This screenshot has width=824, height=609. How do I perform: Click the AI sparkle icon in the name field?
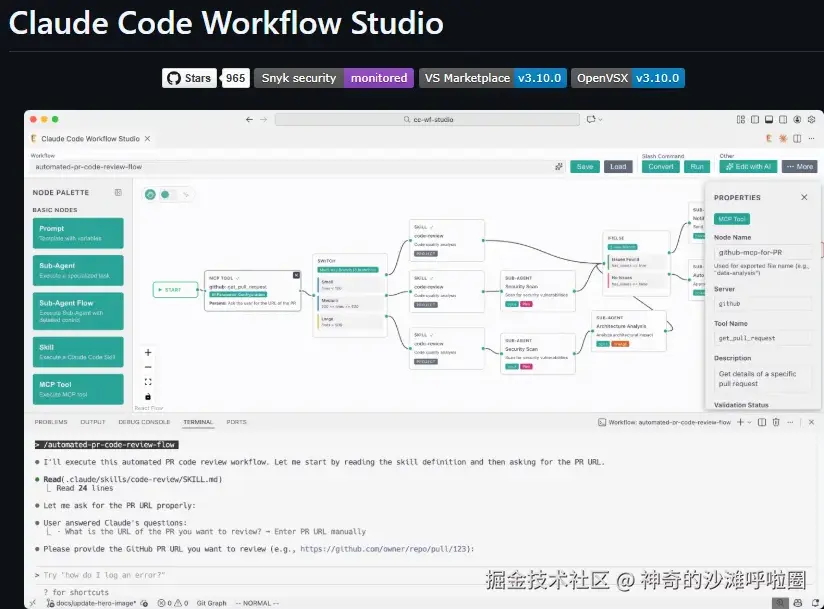tap(559, 167)
